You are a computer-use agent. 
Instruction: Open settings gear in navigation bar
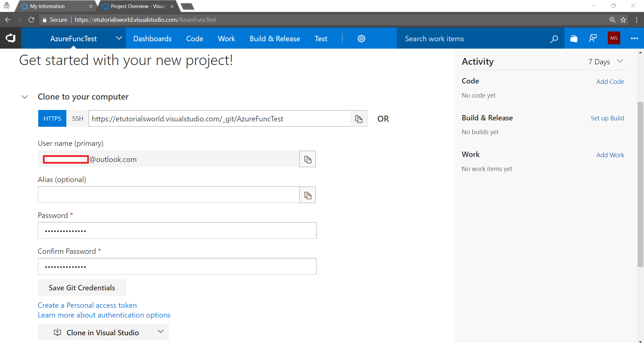361,39
